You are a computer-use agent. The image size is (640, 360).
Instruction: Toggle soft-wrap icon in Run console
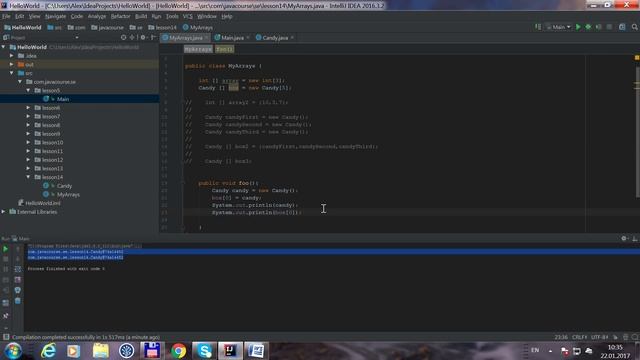(18, 269)
